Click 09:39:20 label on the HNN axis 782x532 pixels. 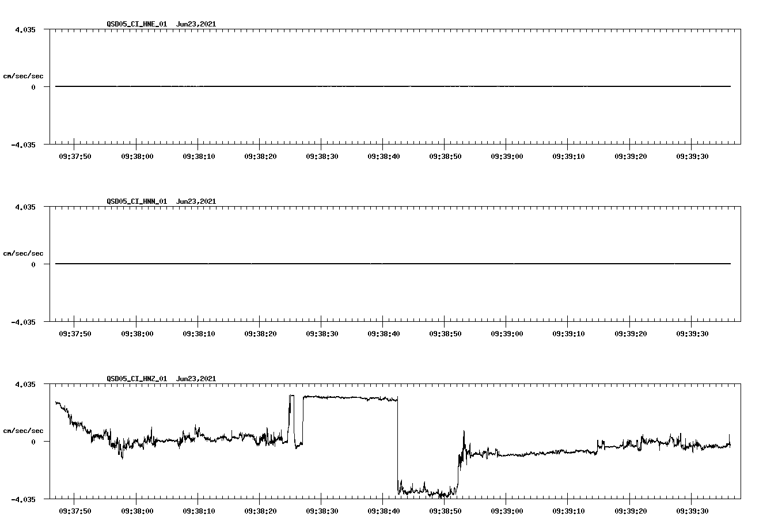pyautogui.click(x=630, y=333)
